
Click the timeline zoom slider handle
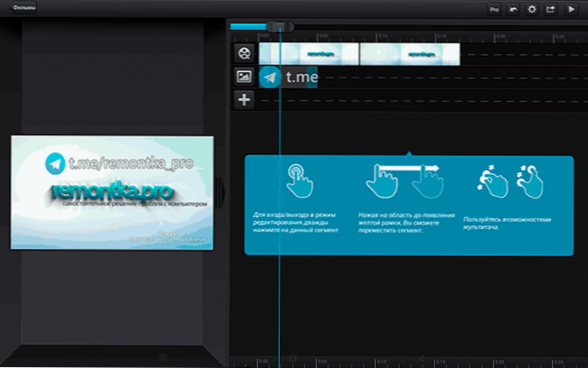point(280,26)
